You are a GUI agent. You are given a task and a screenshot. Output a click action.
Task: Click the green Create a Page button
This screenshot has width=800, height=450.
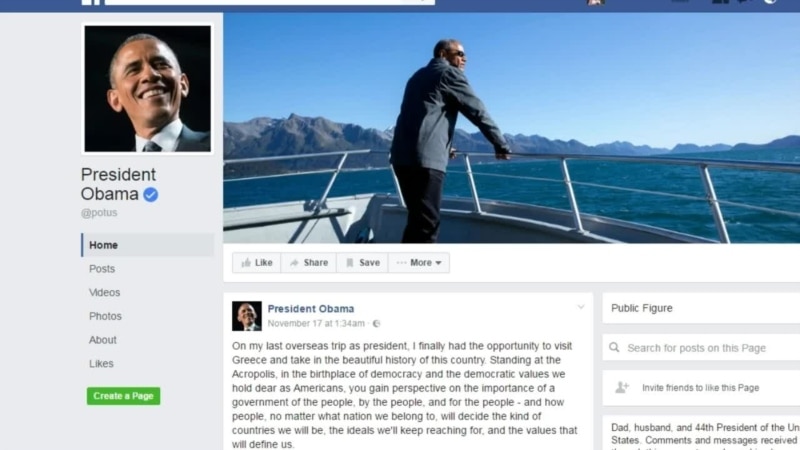click(123, 396)
